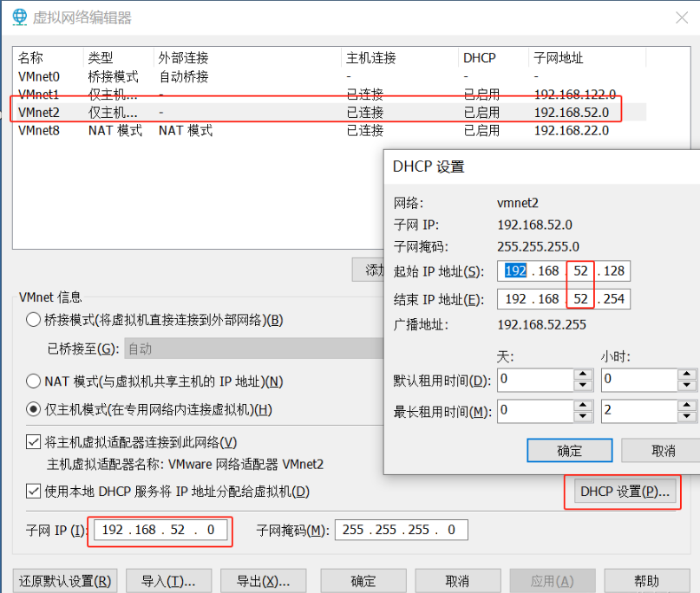Image resolution: width=700 pixels, height=593 pixels.
Task: Select host-only mode radio button
Action: (x=34, y=409)
